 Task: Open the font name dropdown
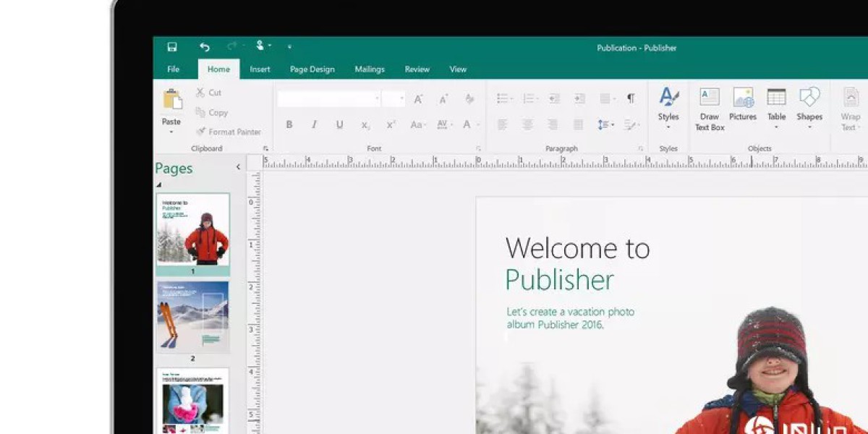click(x=377, y=98)
